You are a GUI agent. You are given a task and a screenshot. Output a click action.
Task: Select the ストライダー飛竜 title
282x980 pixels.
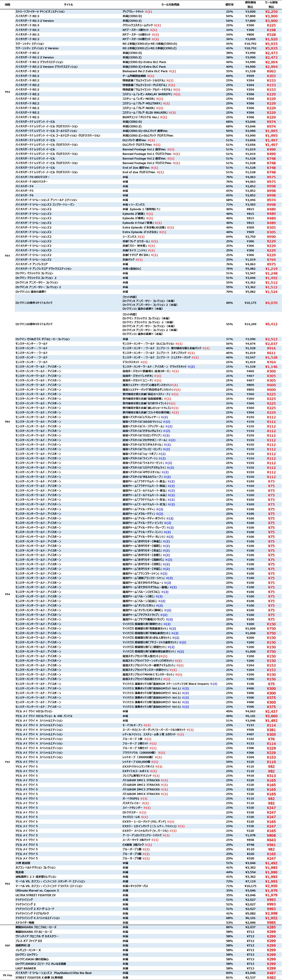coord(25,922)
